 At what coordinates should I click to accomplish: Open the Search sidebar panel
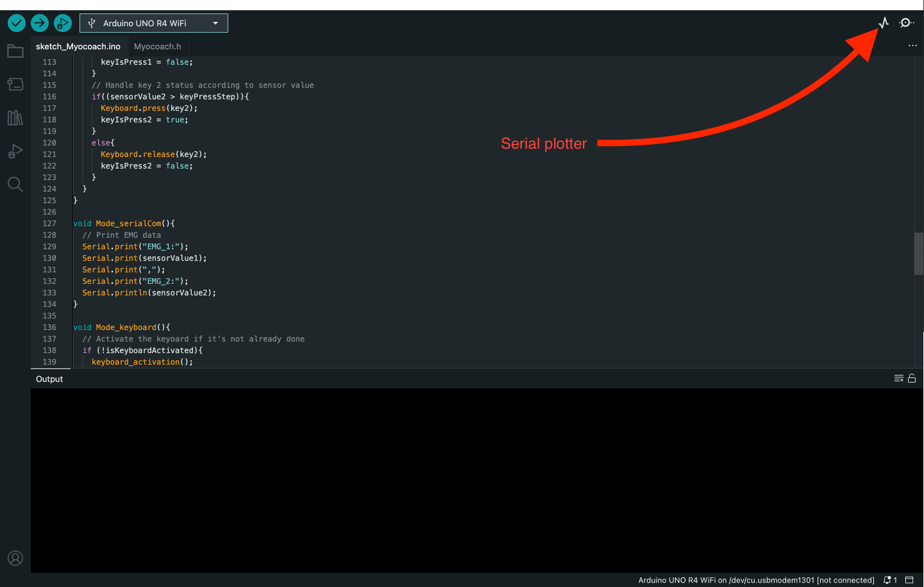(x=15, y=185)
